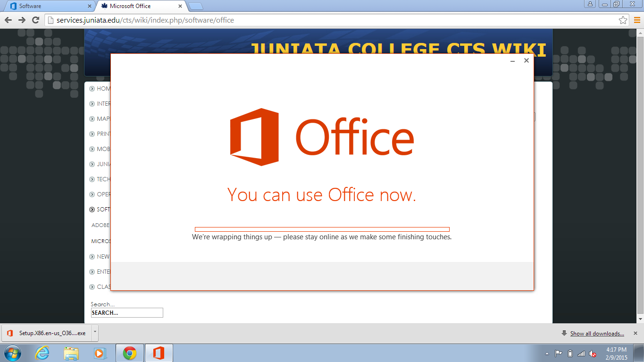Open the Chrome hamburger menu
Viewport: 644px width, 362px height.
[636, 20]
